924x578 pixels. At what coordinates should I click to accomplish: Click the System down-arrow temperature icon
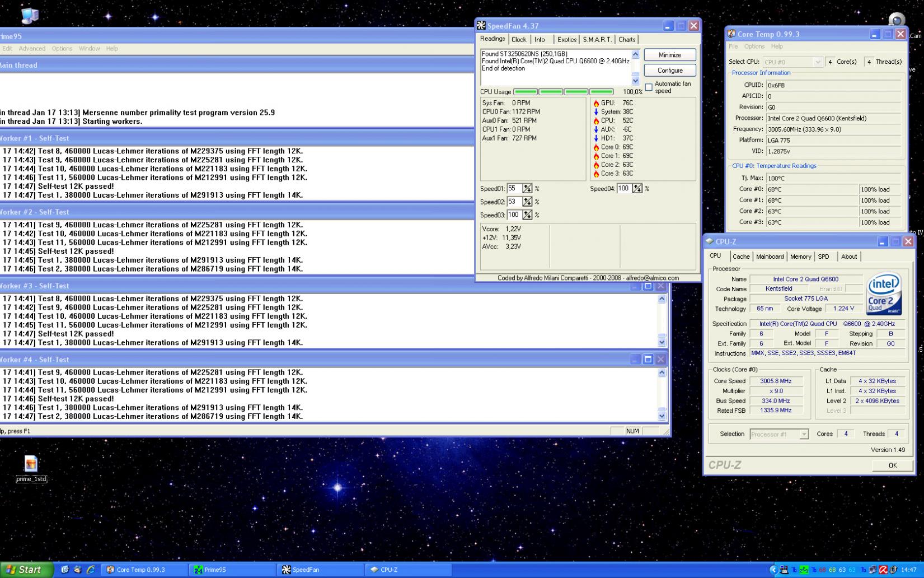tap(596, 112)
